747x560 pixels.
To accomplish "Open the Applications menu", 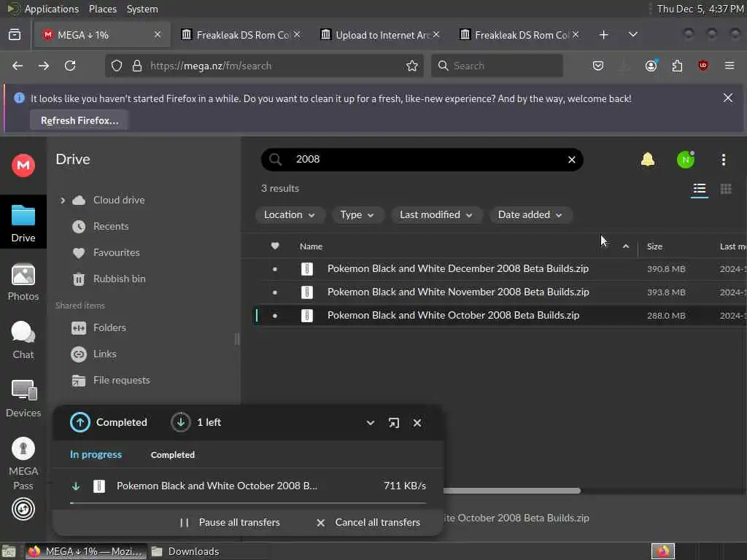I will coord(52,9).
